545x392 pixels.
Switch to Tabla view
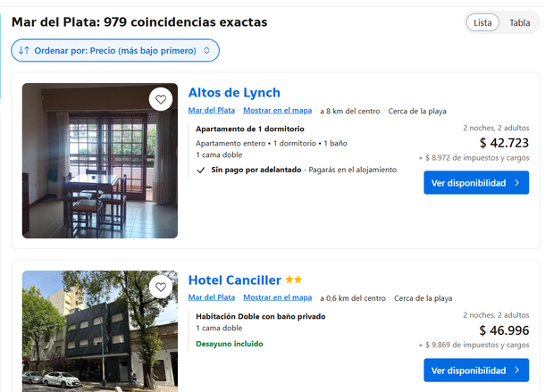coord(519,23)
